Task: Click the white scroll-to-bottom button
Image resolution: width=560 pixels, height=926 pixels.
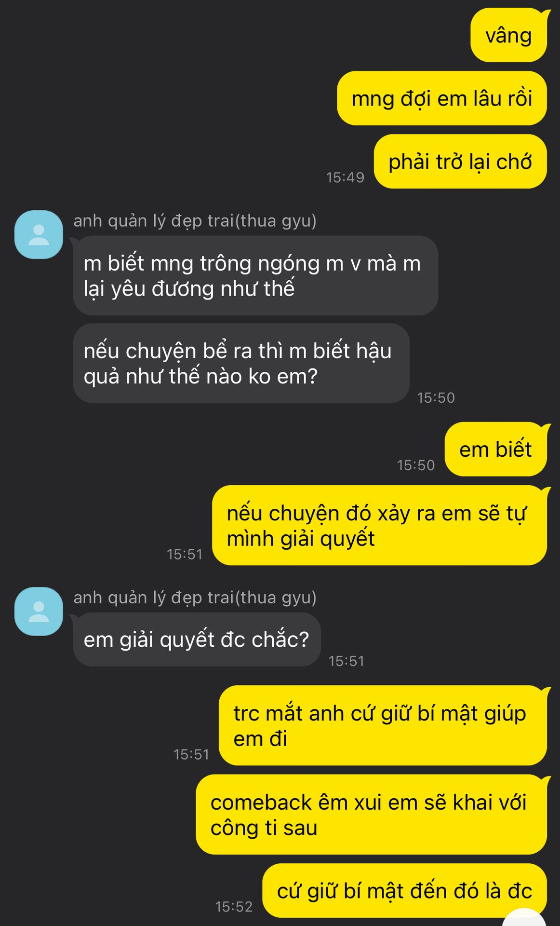Action: pos(524,918)
